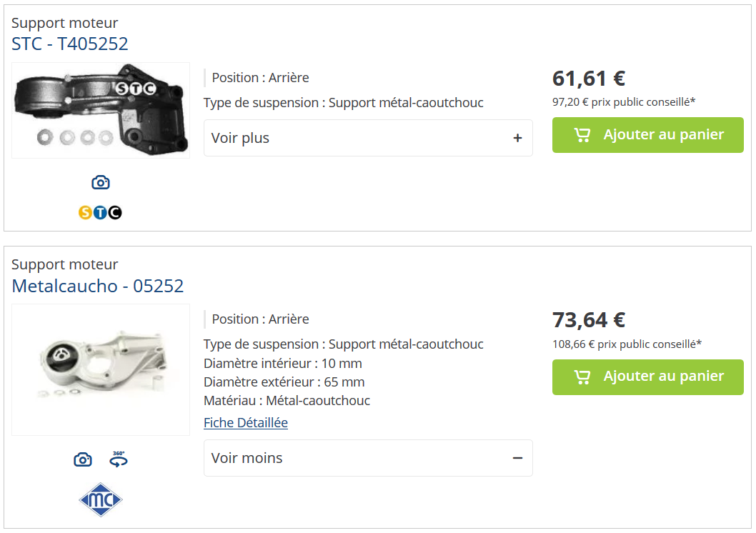This screenshot has width=756, height=533.
Task: Click the 97,20 € prix public conseillé text
Action: (x=624, y=101)
